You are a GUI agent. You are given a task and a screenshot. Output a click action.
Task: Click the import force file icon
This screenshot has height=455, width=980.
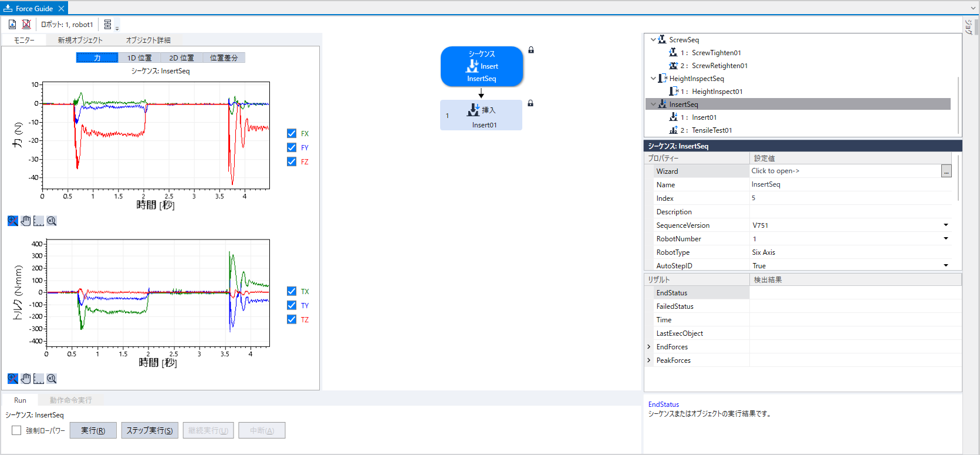pos(12,24)
